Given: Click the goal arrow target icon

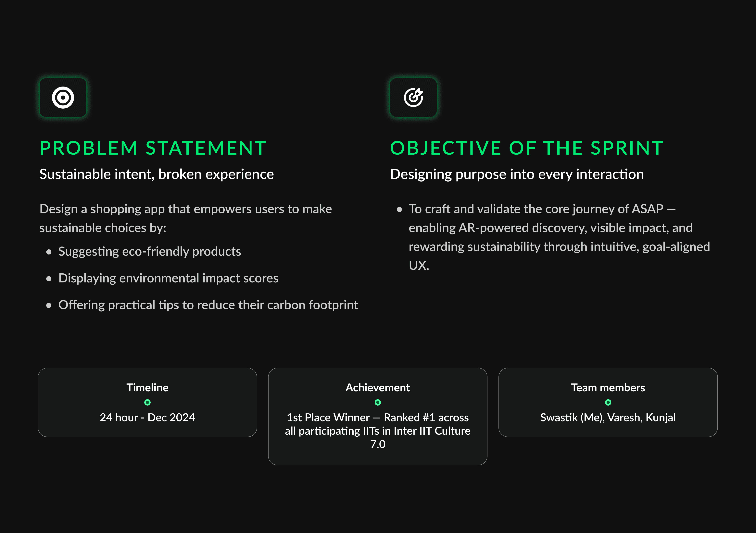Looking at the screenshot, I should (414, 97).
